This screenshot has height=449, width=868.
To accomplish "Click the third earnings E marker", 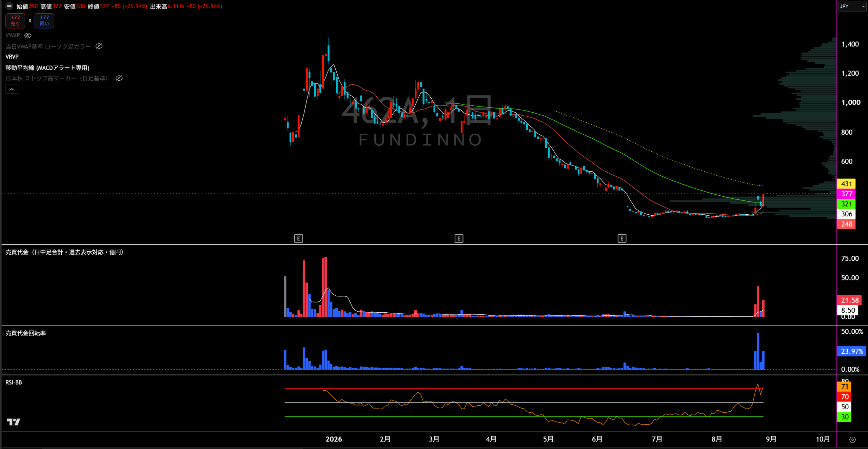I will [622, 239].
